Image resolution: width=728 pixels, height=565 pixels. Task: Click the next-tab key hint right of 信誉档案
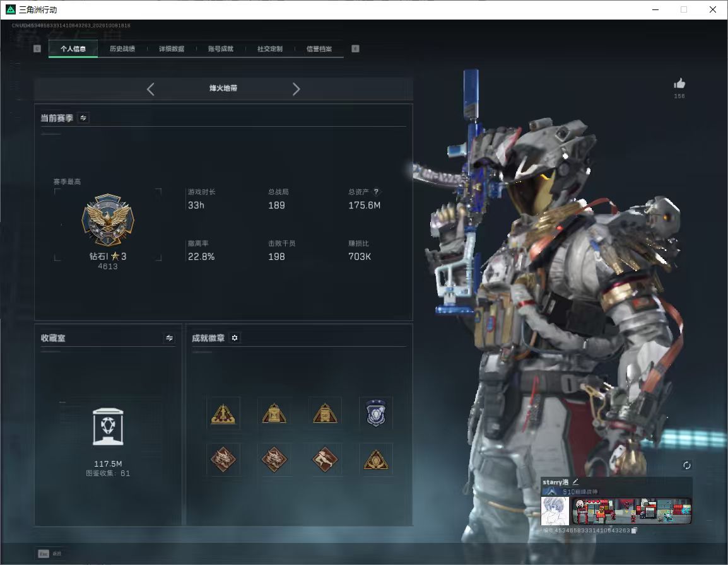(x=355, y=49)
